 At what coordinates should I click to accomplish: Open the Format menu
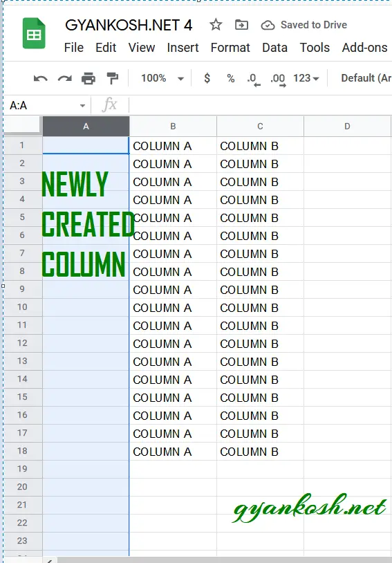[x=230, y=48]
